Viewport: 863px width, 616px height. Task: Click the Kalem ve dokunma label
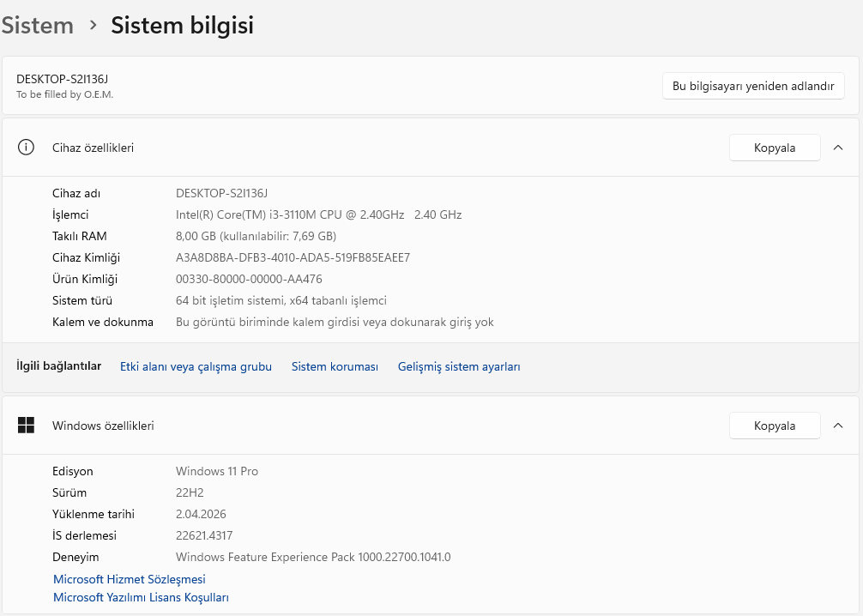[x=103, y=322]
